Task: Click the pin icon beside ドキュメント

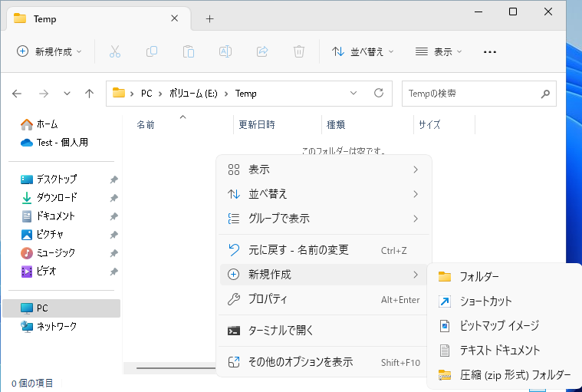Action: click(x=114, y=216)
